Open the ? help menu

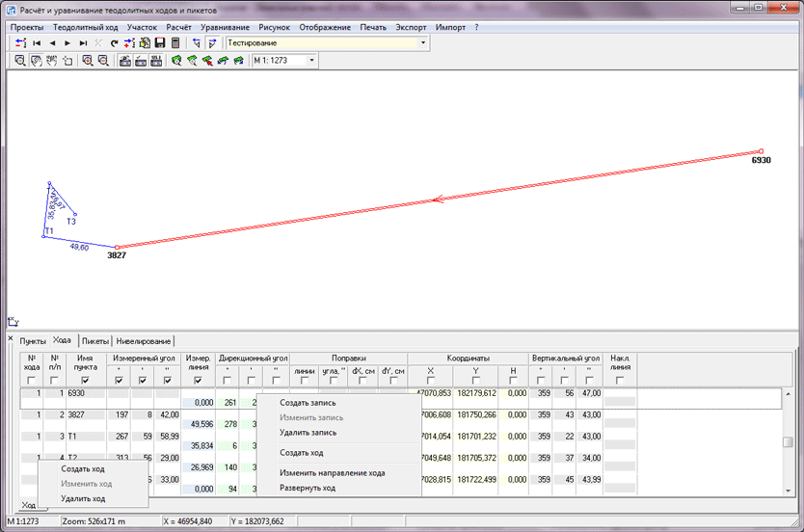(476, 27)
